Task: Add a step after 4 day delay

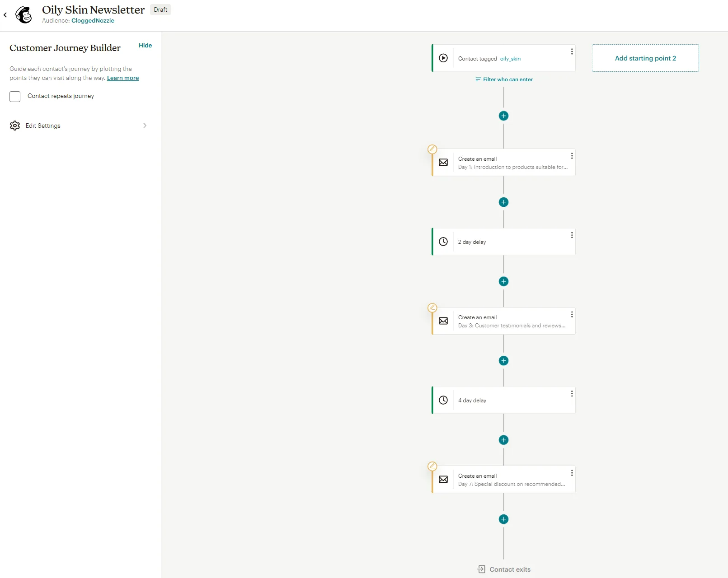Action: (503, 440)
